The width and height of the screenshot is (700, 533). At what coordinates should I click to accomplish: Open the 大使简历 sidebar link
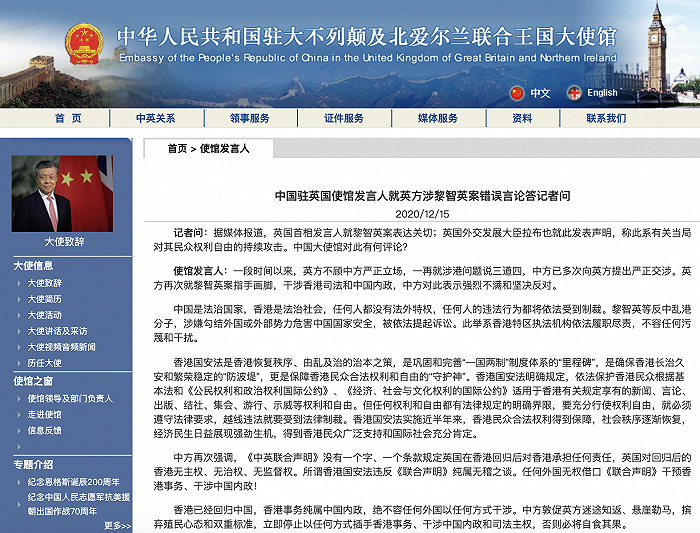tap(45, 299)
